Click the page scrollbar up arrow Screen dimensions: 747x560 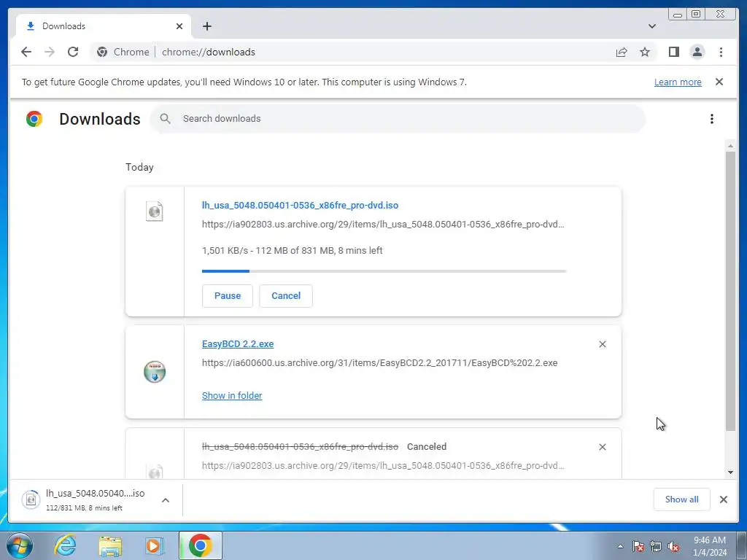click(730, 146)
